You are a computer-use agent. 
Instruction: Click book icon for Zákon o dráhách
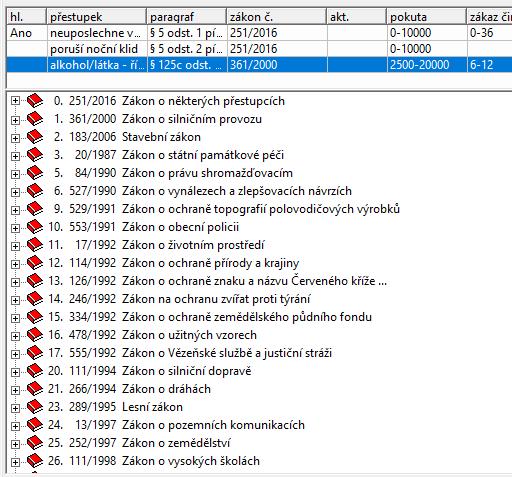point(35,389)
